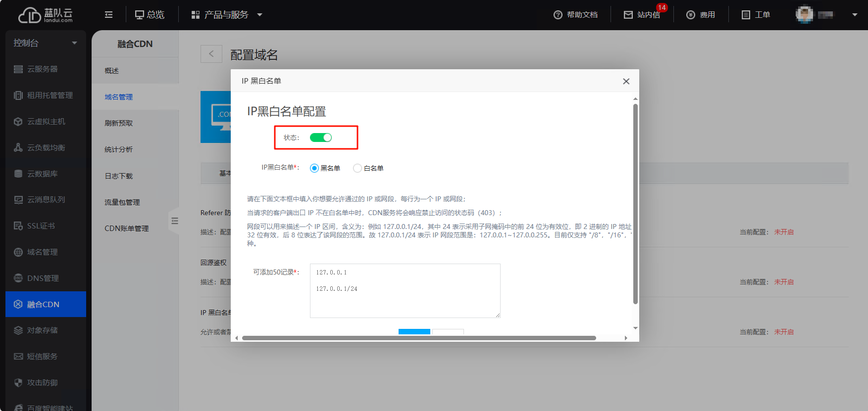868x411 pixels.
Task: Go back with the arrow beside 配置域名
Action: 211,54
